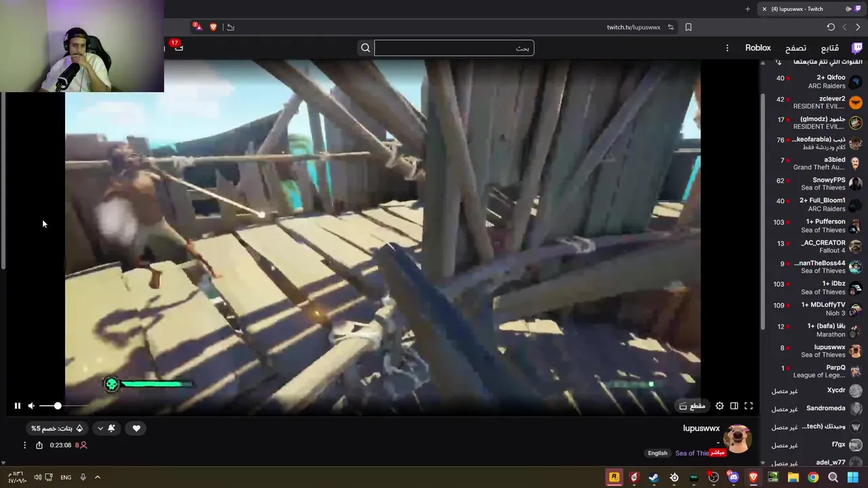Open the top navigation more menu
Image resolution: width=868 pixels, height=488 pixels.
pyautogui.click(x=727, y=48)
